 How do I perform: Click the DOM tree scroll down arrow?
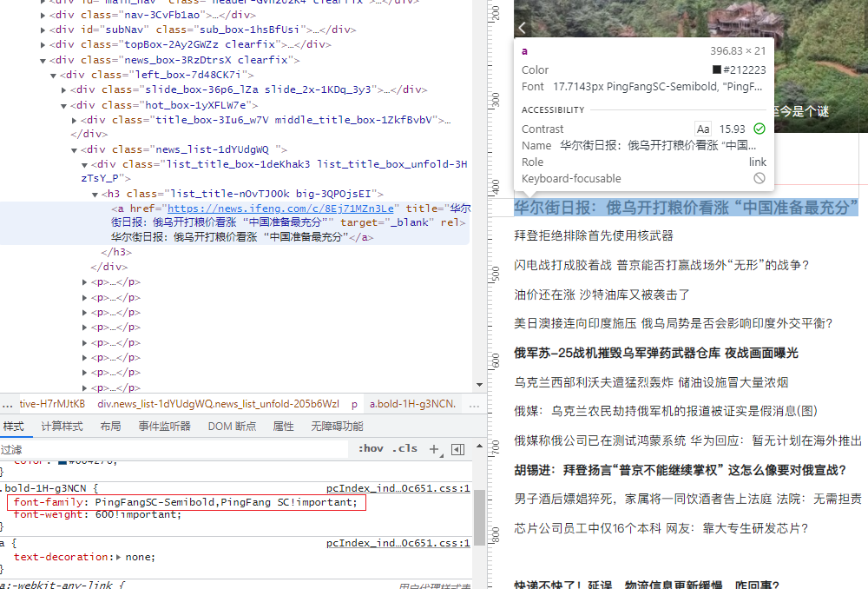479,385
